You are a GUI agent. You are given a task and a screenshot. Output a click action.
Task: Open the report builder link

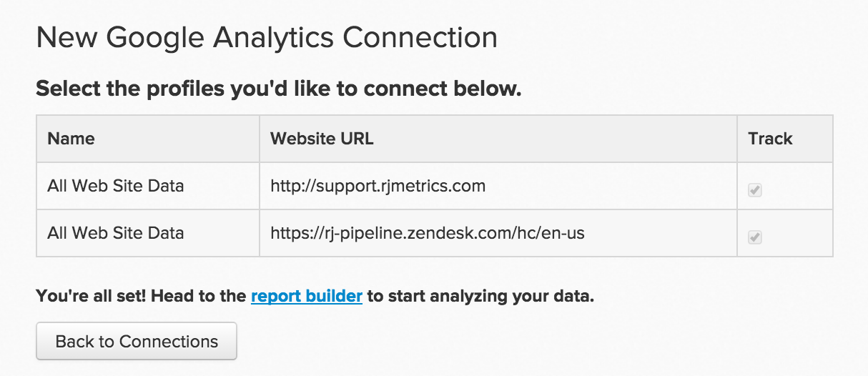[x=307, y=296]
